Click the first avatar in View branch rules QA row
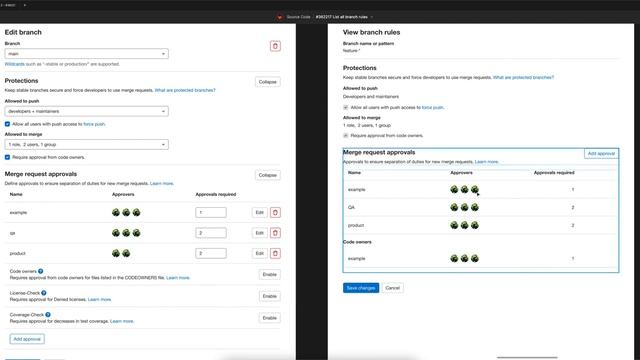 pos(454,207)
